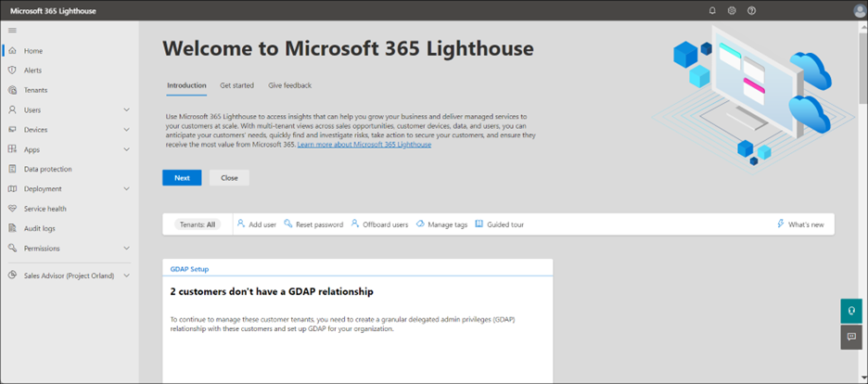868x384 pixels.
Task: Expand the Users menu chevron
Action: click(x=126, y=109)
